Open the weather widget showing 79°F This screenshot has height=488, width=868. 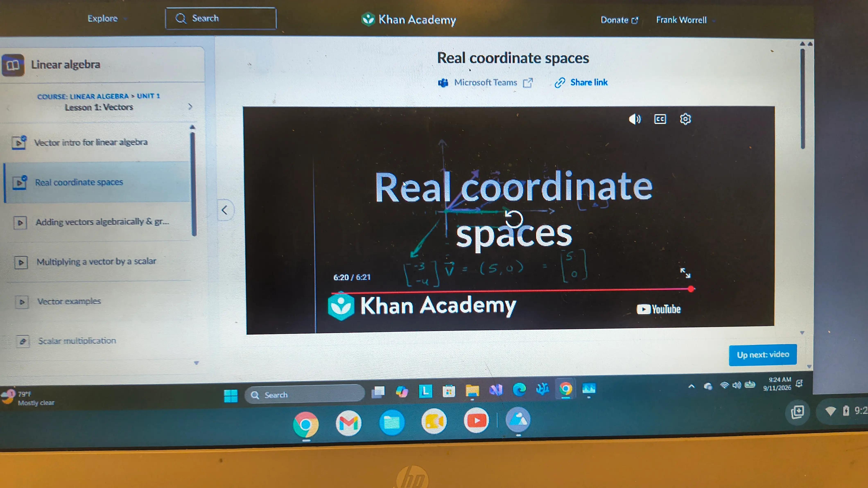coord(28,398)
